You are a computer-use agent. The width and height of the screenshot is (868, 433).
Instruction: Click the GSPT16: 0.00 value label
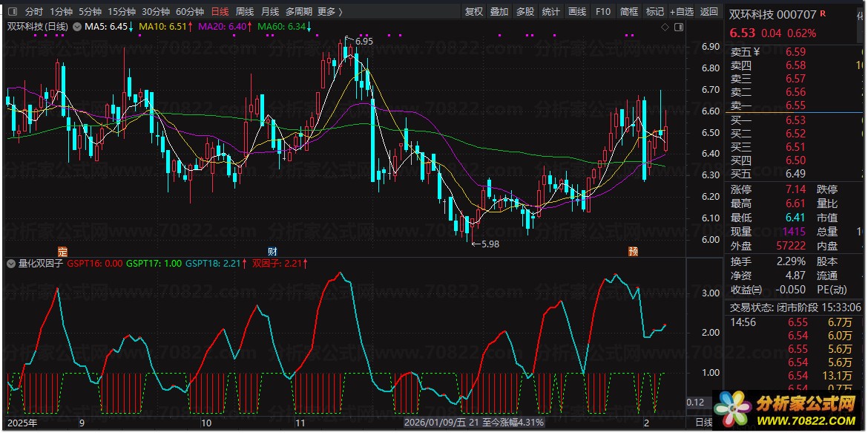click(x=95, y=264)
